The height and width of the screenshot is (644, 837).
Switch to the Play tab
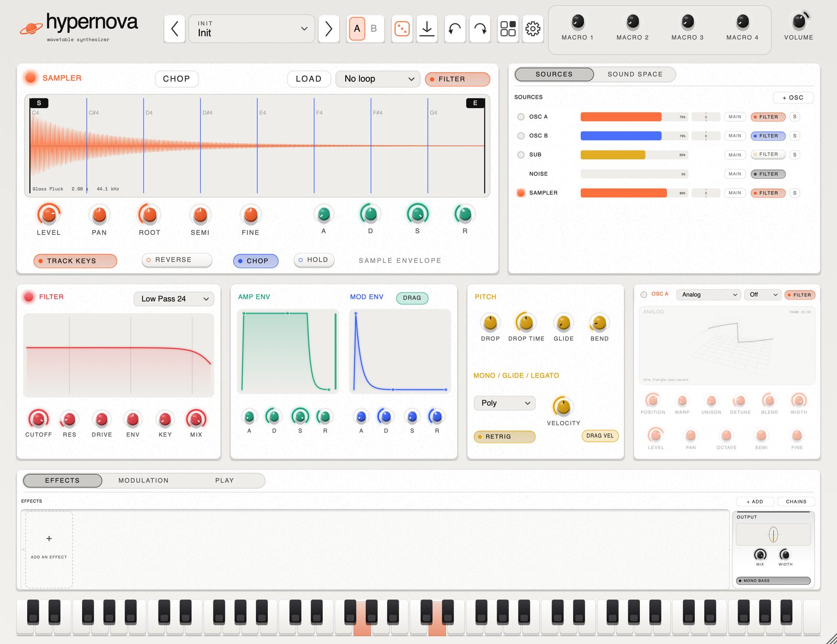(224, 480)
